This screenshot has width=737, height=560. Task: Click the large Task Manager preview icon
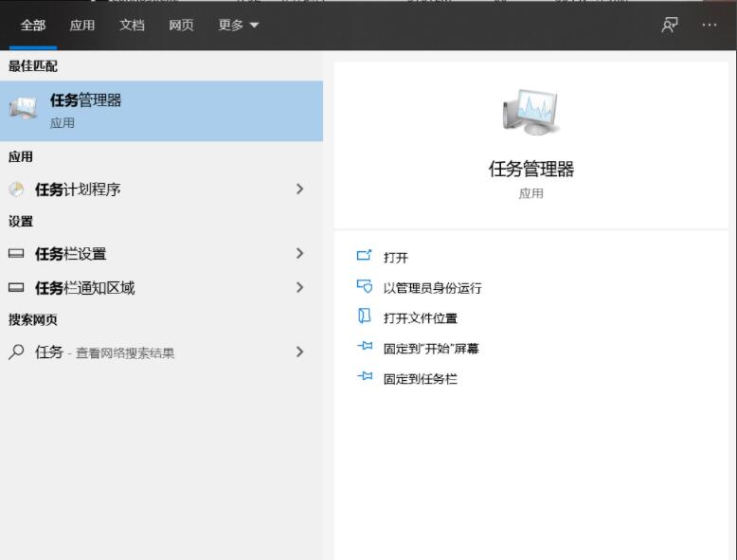pos(530,113)
